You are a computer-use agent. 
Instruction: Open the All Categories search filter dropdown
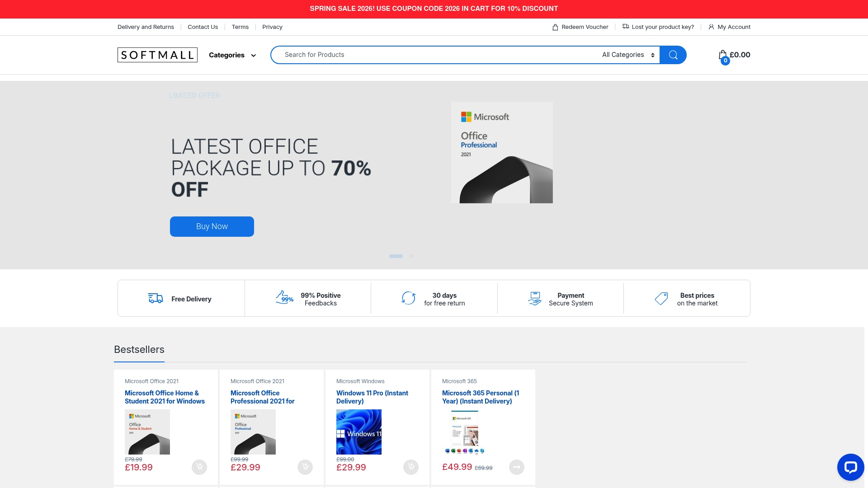click(x=628, y=55)
